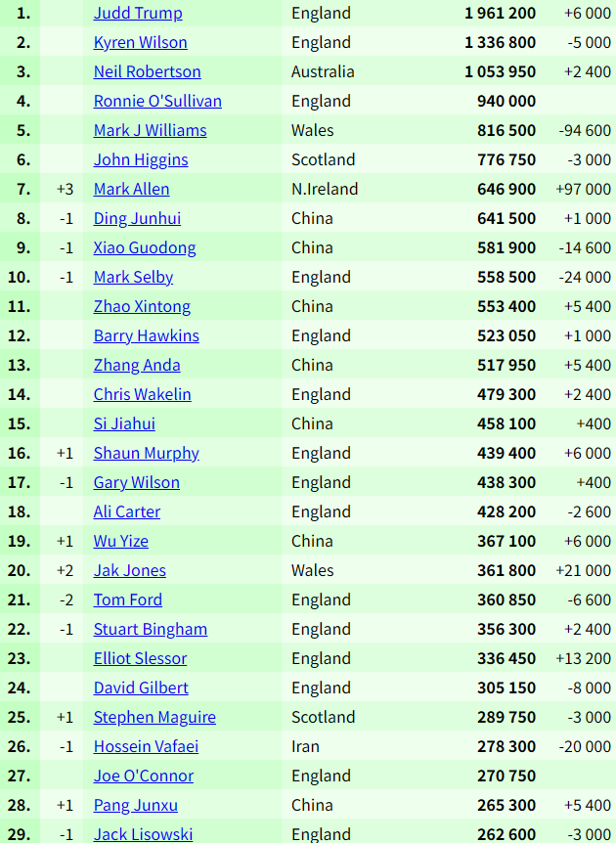Open Mark Selby's player page
Image resolution: width=616 pixels, height=843 pixels.
click(x=133, y=278)
